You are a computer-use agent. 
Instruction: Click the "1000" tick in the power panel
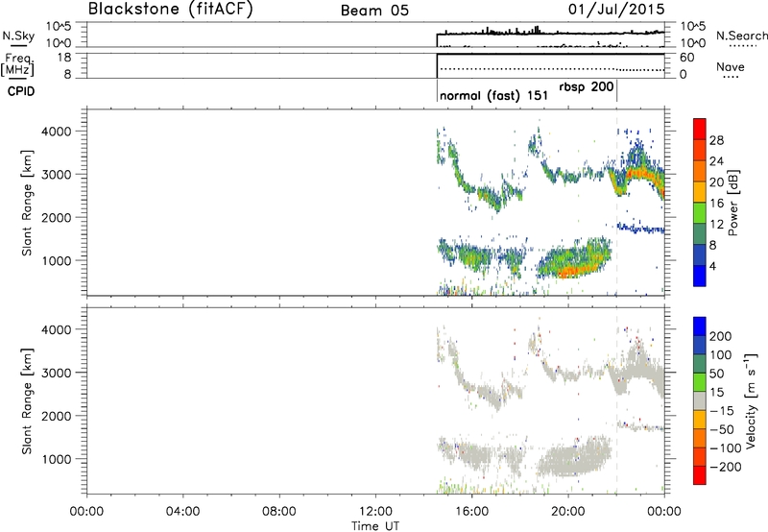click(56, 260)
